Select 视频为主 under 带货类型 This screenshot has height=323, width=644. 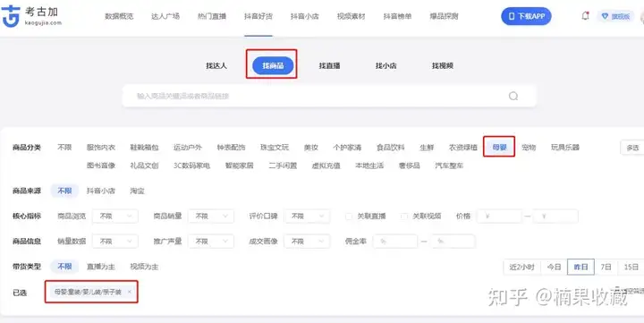(x=144, y=267)
